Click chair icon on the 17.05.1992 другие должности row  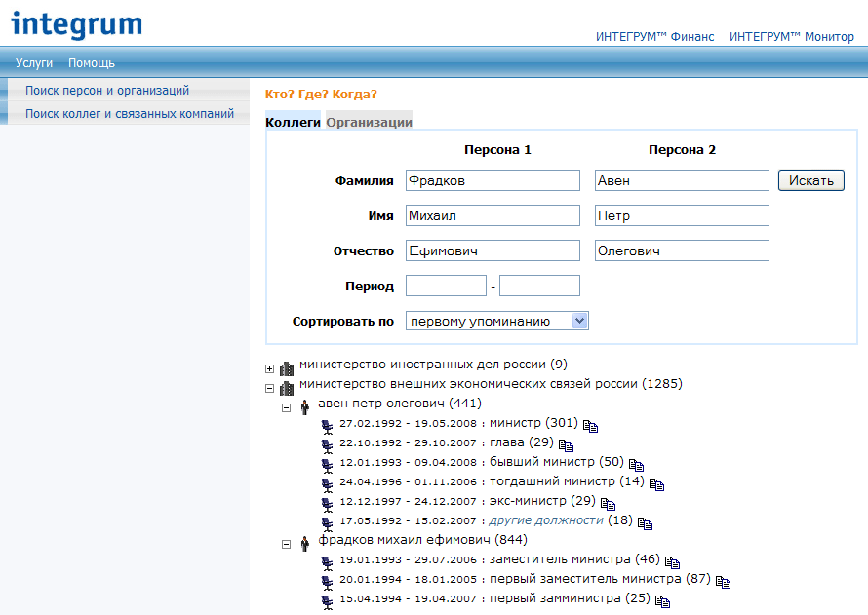click(328, 523)
